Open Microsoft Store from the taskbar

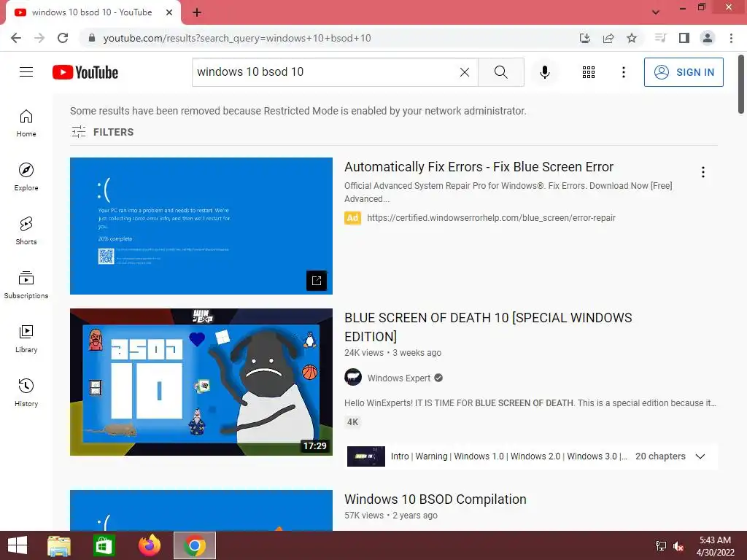(104, 545)
